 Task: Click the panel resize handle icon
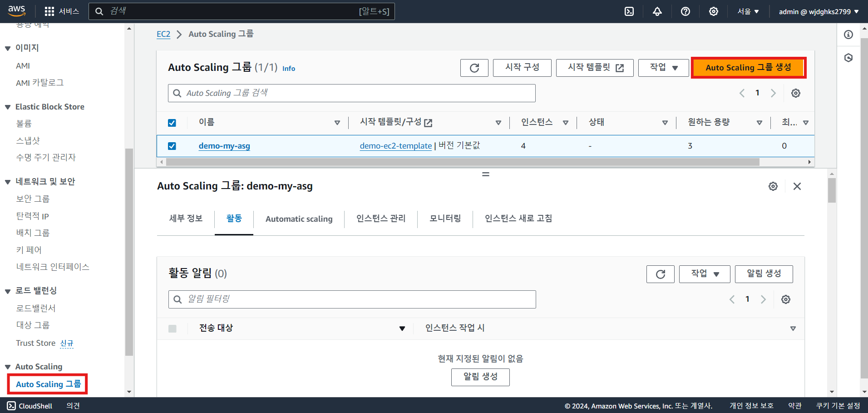click(486, 174)
